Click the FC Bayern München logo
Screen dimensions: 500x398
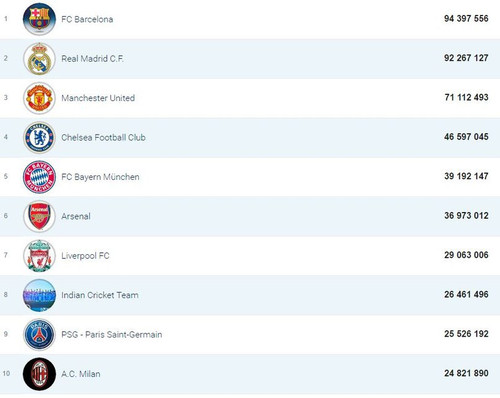pos(39,177)
